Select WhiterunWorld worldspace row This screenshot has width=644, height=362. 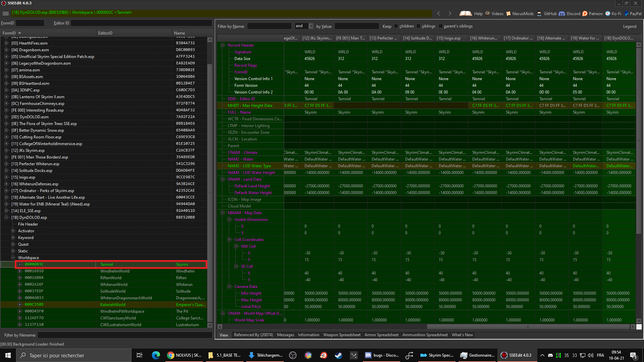(x=104, y=285)
